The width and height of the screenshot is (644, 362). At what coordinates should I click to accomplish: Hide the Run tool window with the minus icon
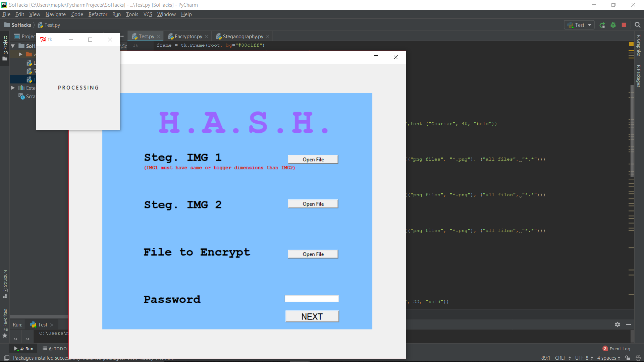629,324
